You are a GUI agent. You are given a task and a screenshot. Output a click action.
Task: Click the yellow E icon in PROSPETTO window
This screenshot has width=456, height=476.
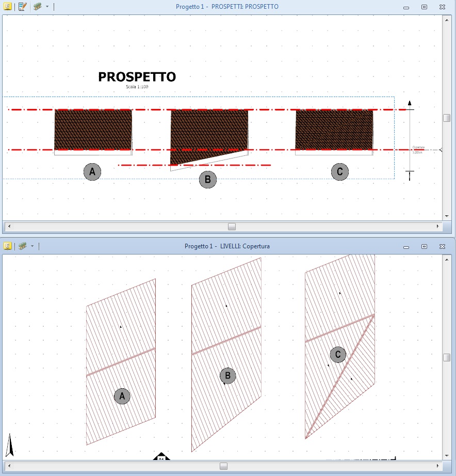pyautogui.click(x=8, y=7)
